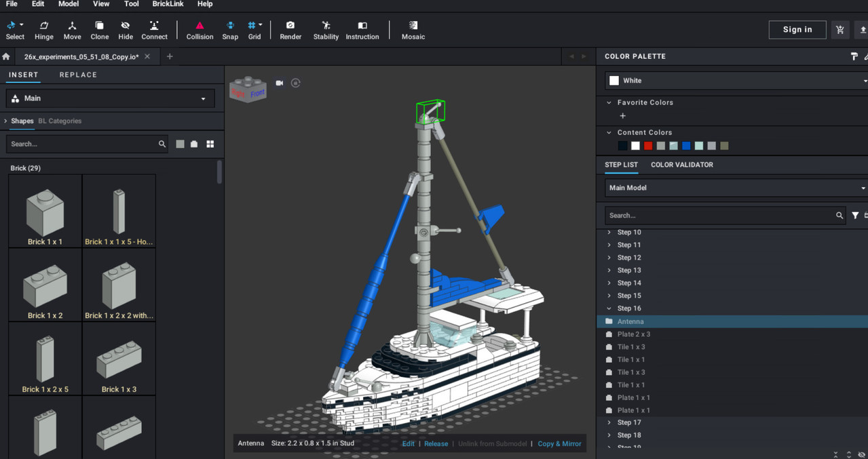Open the File menu
Viewport: 868px width, 459px height.
pyautogui.click(x=12, y=4)
